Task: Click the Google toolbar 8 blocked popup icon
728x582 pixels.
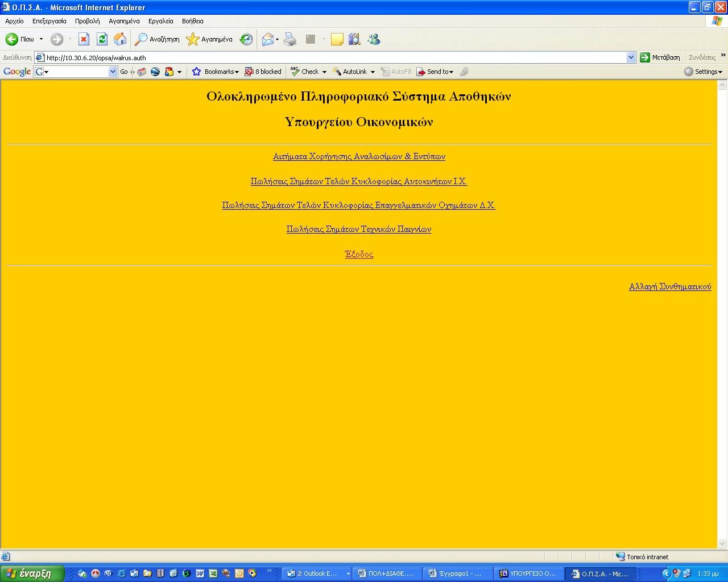Action: 263,72
